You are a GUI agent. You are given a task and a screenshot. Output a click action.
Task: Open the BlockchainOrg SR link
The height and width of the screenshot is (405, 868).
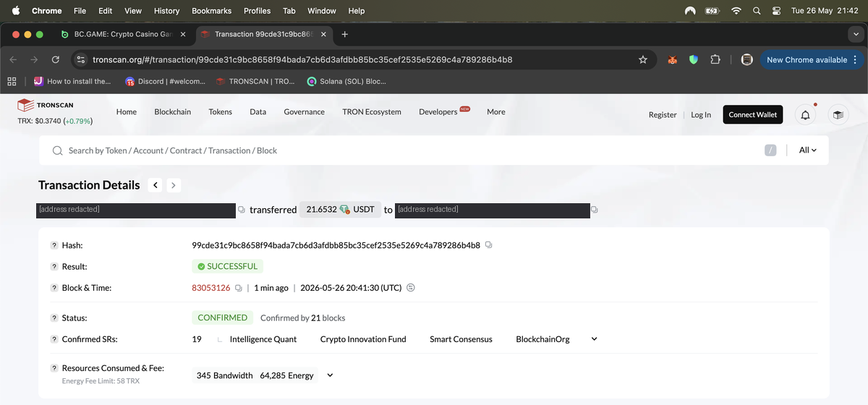click(542, 339)
